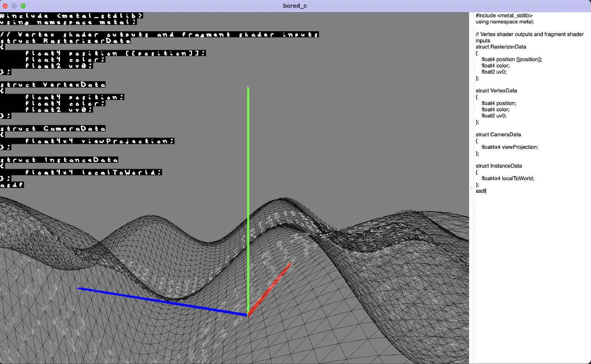The width and height of the screenshot is (591, 364).
Task: Click the "bored_c" window title
Action: (295, 6)
